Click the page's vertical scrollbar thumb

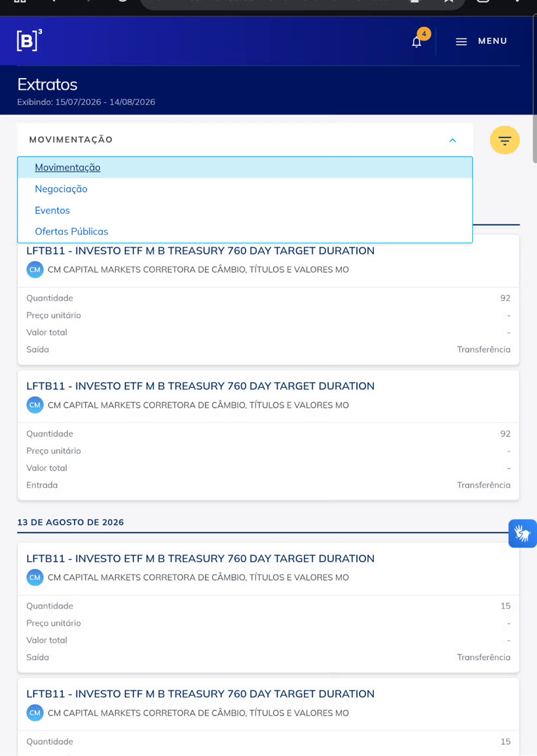pyautogui.click(x=534, y=89)
